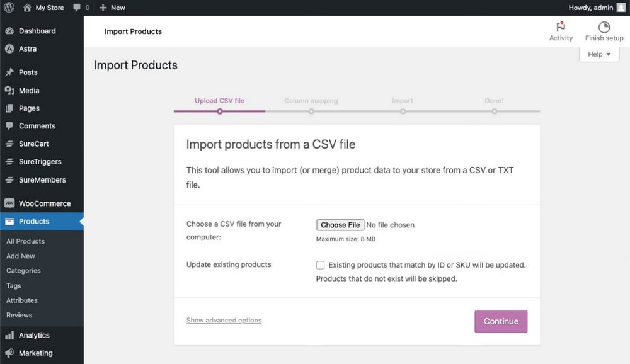Open Analytics sidebar label
The image size is (630, 364).
pyautogui.click(x=34, y=335)
